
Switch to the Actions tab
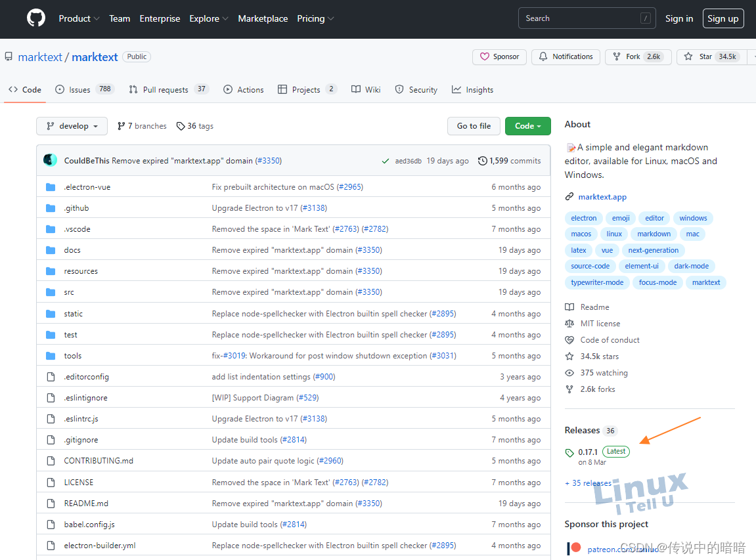point(244,90)
